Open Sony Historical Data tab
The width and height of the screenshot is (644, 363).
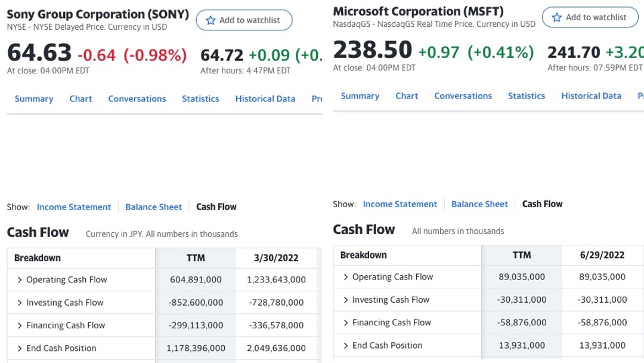[265, 99]
